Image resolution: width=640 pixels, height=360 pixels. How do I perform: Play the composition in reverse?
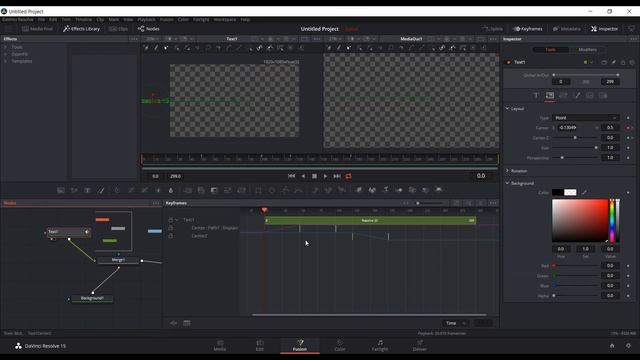point(303,176)
